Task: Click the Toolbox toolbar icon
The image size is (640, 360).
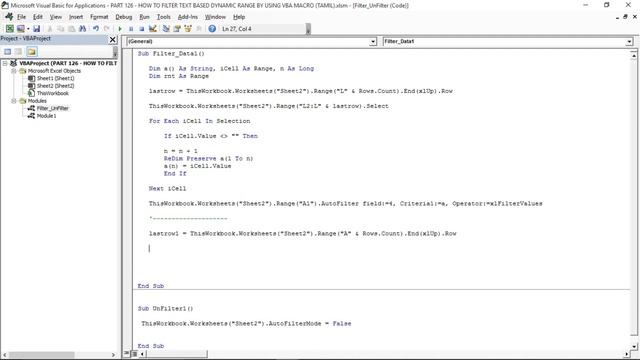Action: tap(199, 29)
